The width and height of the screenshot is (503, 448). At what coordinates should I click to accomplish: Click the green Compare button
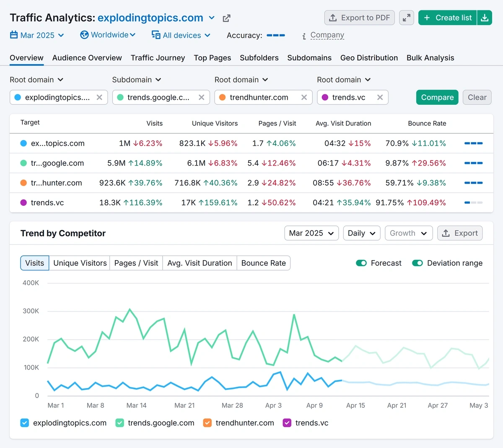point(437,97)
